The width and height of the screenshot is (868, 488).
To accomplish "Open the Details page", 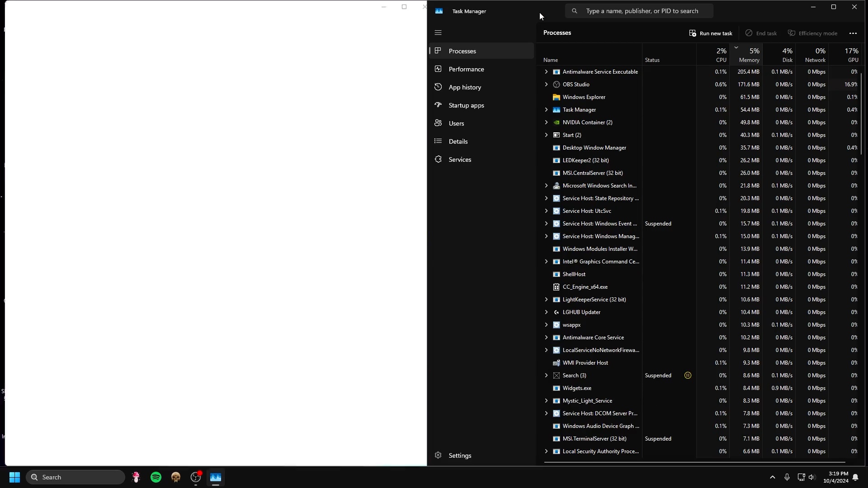I will pyautogui.click(x=481, y=141).
